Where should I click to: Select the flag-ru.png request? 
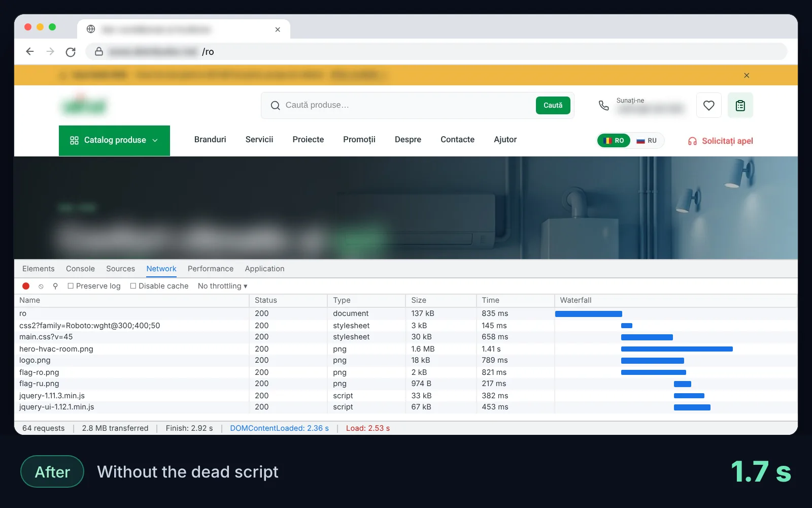(406, 384)
